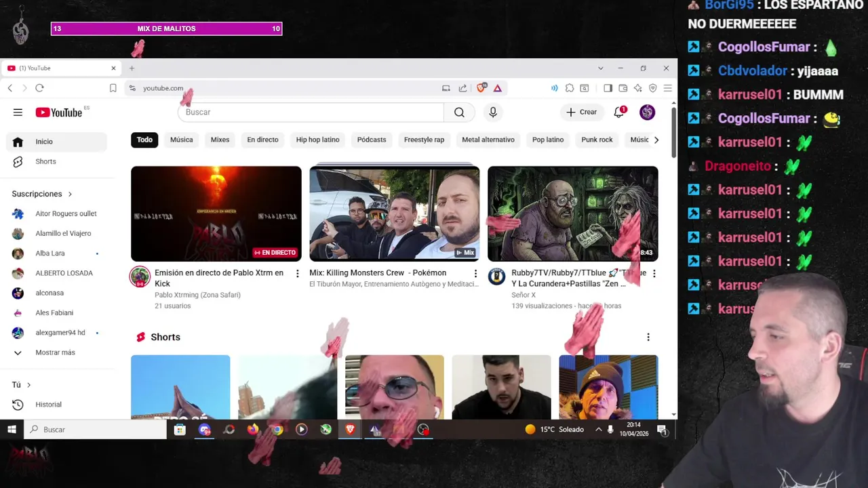The width and height of the screenshot is (868, 488).
Task: Share the page via the share icon
Action: pos(462,88)
